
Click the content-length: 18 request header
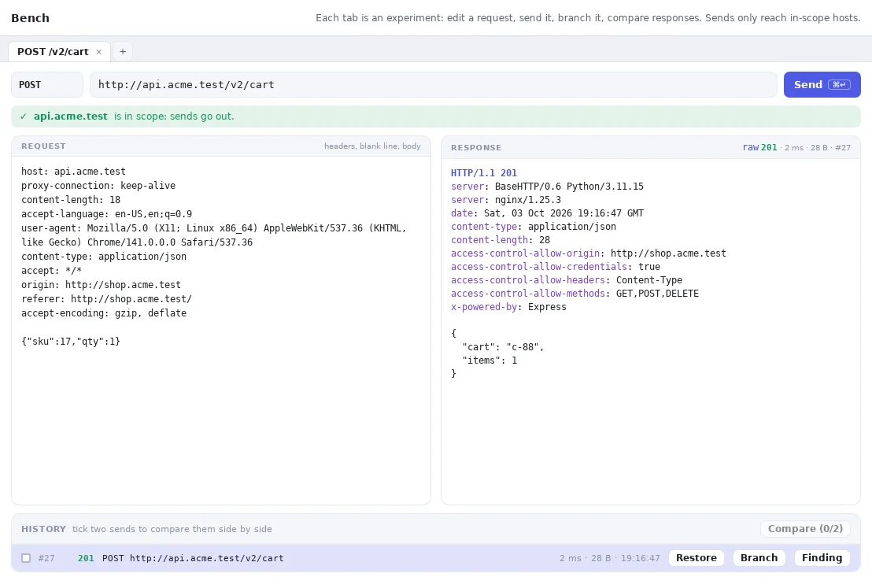coord(71,200)
